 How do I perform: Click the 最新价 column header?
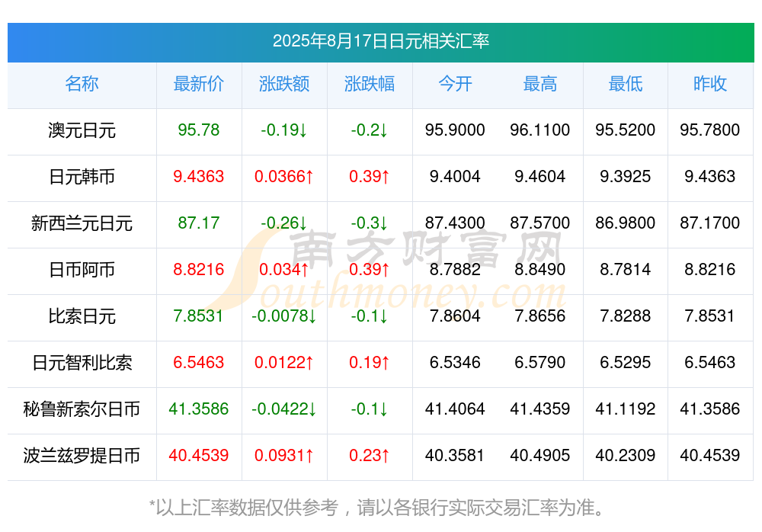tap(199, 84)
